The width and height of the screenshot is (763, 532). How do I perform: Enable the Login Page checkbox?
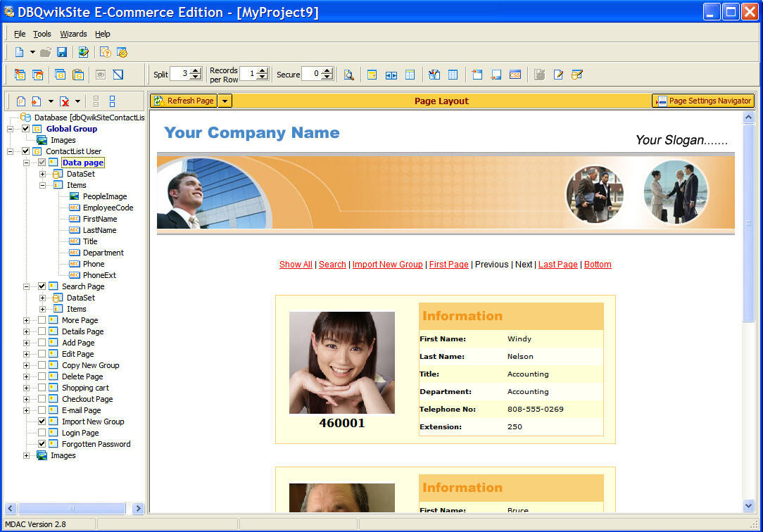coord(42,433)
